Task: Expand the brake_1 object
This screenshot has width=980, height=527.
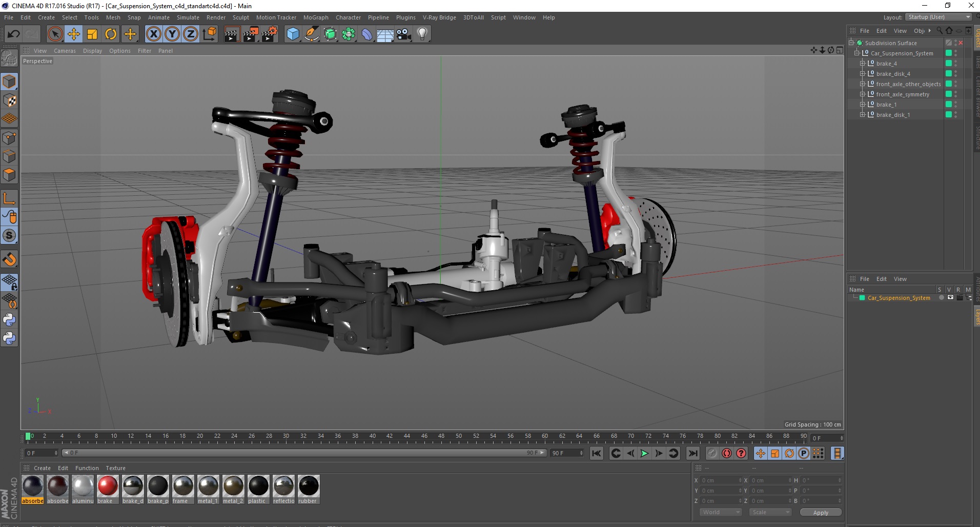Action: pyautogui.click(x=863, y=105)
